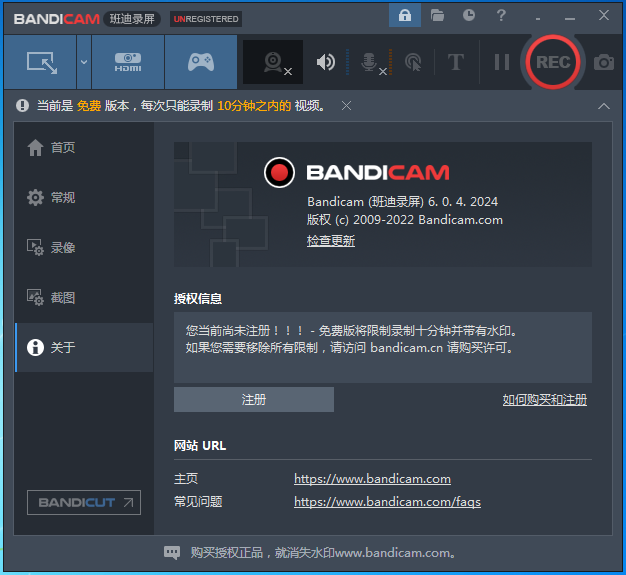Click the 检查更新 check update link
This screenshot has height=575, width=626.
[331, 241]
